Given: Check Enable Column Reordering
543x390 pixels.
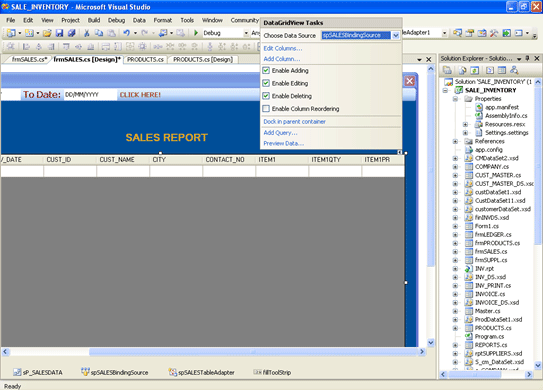Looking at the screenshot, I should pyautogui.click(x=266, y=109).
